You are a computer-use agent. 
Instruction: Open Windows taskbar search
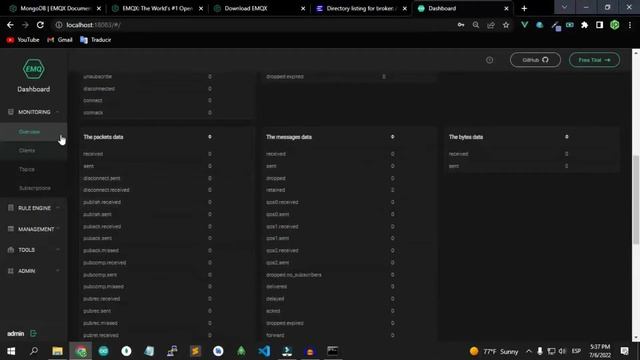pyautogui.click(x=34, y=351)
